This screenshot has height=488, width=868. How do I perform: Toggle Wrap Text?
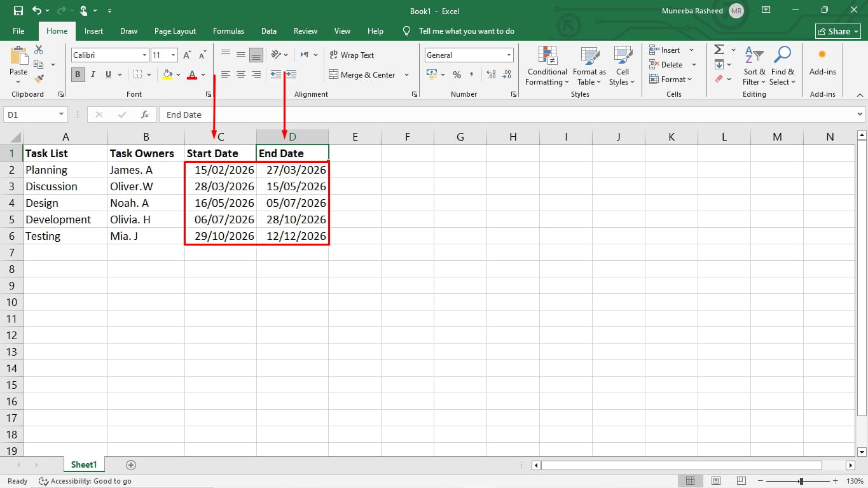point(352,55)
